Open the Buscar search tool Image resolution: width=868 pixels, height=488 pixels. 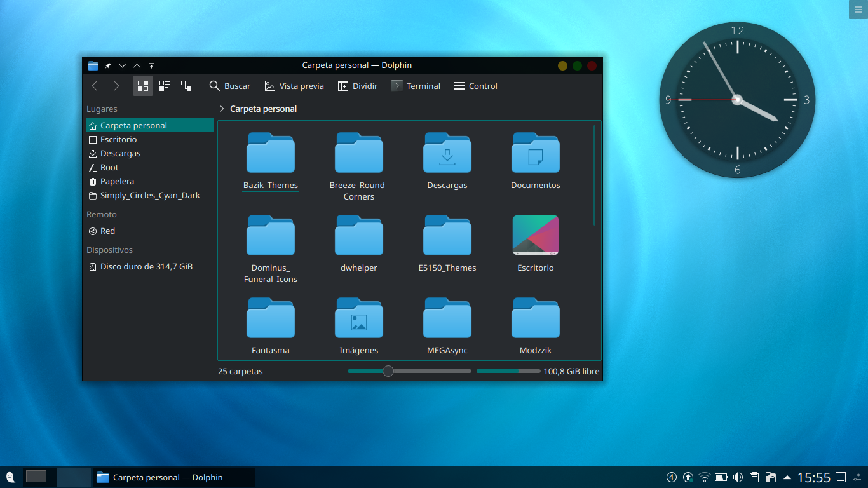click(230, 86)
